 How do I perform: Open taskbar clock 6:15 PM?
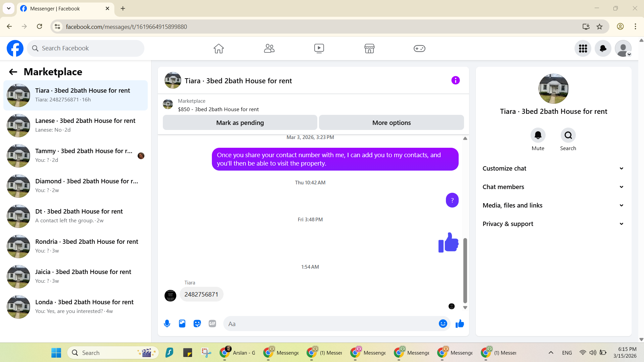click(625, 353)
